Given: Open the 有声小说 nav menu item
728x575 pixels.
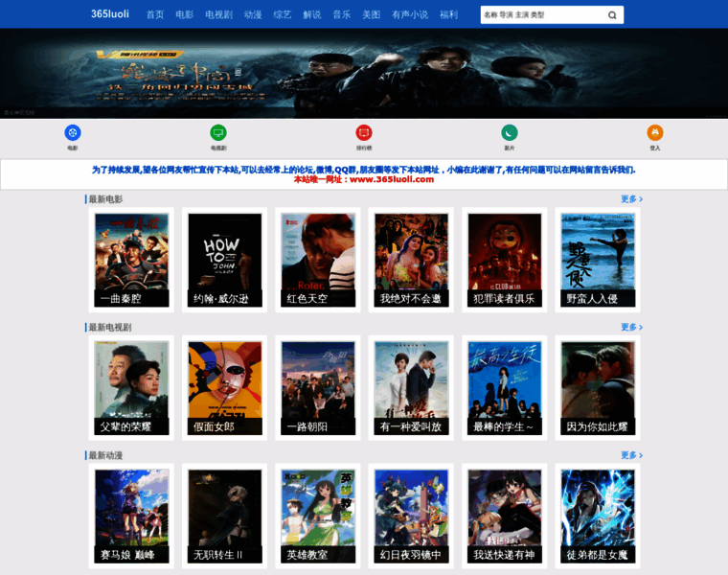Looking at the screenshot, I should point(410,14).
